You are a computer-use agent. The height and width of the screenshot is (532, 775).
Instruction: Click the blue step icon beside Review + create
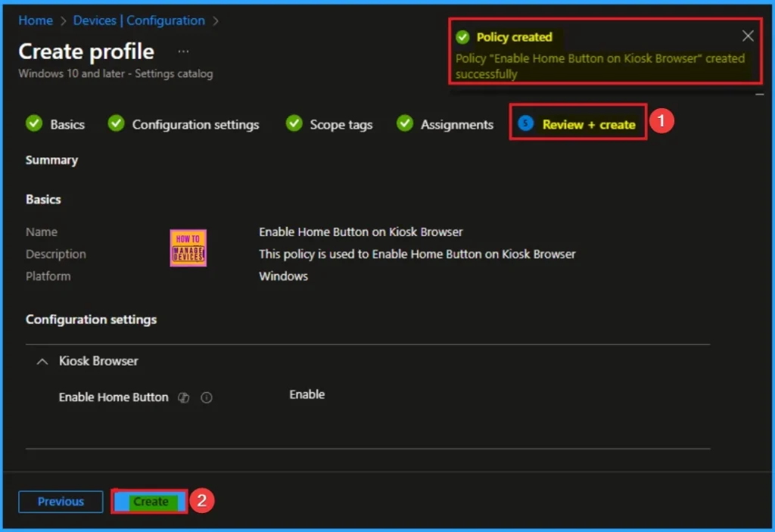(526, 124)
